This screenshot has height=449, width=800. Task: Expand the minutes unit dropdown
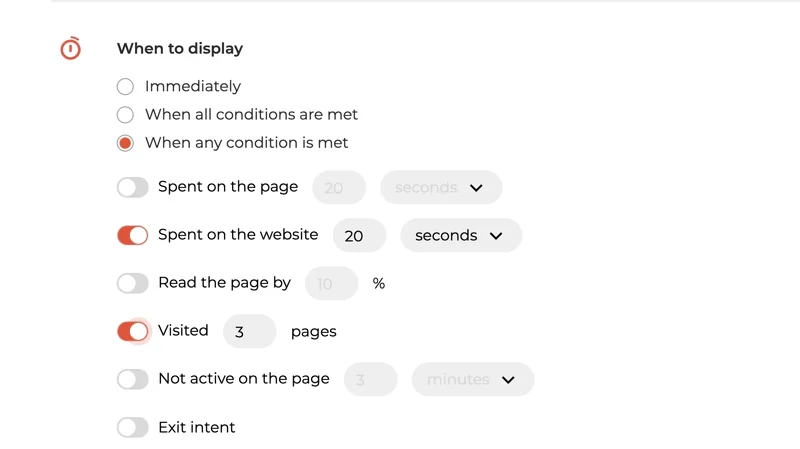click(x=472, y=379)
